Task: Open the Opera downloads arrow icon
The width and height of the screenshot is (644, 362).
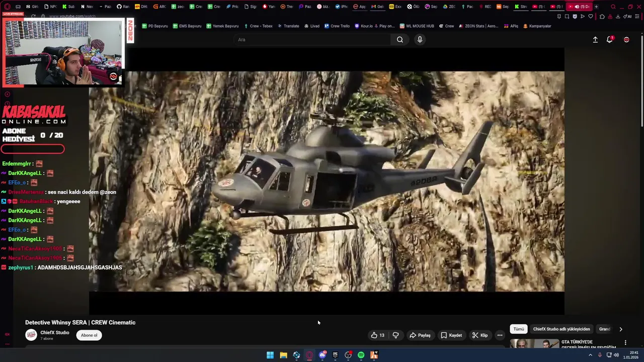Action: point(618,16)
